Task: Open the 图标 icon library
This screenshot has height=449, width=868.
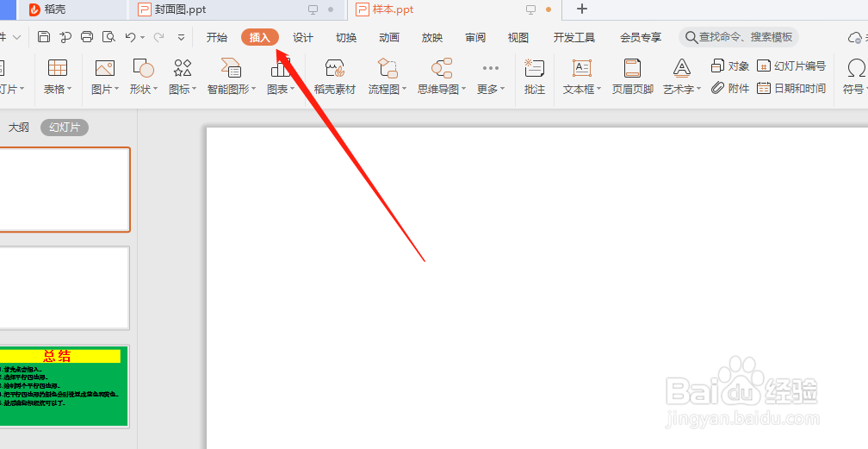Action: (x=183, y=68)
